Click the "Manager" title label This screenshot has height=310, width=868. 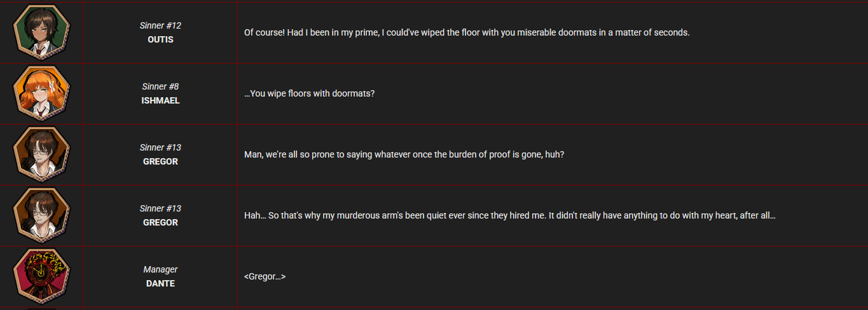160,269
